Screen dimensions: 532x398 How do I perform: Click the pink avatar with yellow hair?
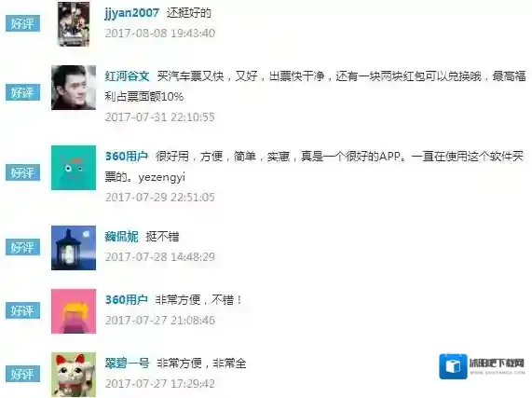(74, 311)
